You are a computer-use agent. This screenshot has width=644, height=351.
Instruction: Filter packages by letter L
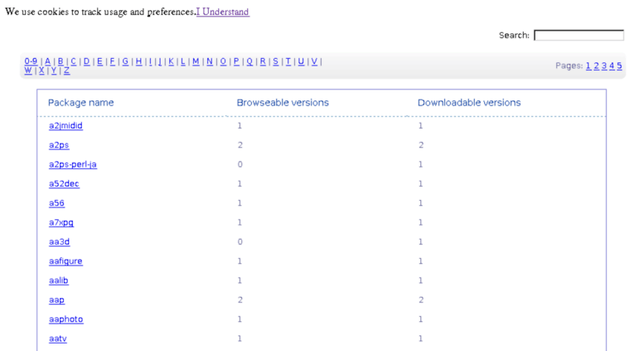point(183,61)
